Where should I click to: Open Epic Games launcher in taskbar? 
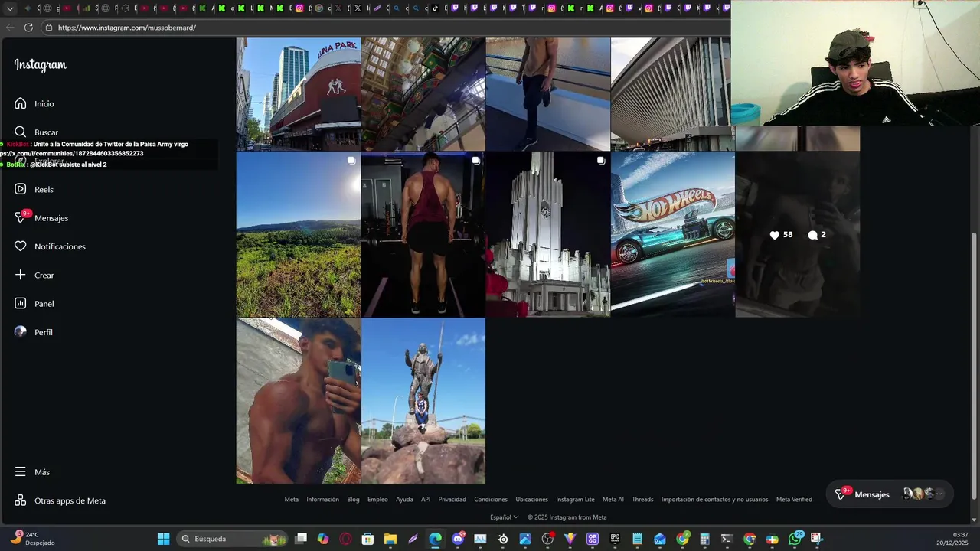[615, 539]
